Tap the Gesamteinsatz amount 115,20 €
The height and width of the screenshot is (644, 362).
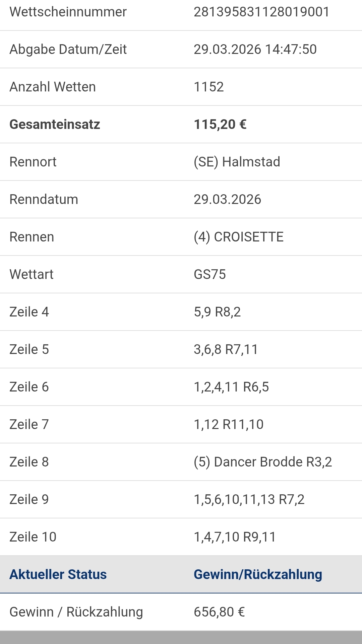pyautogui.click(x=220, y=124)
